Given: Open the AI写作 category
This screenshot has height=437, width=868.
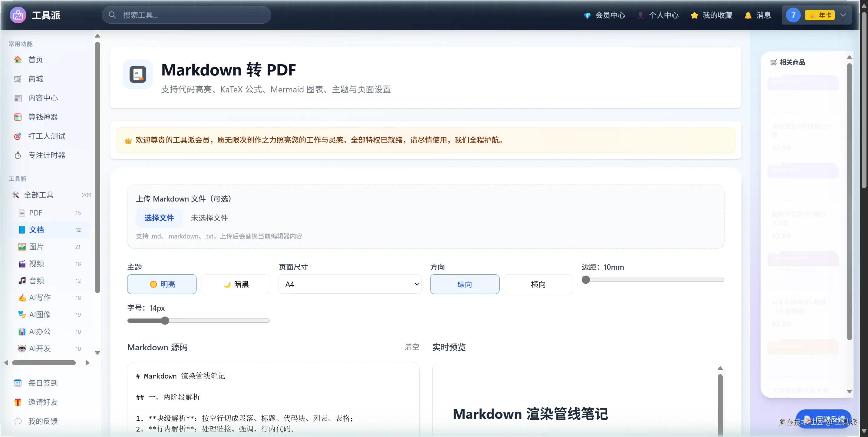Looking at the screenshot, I should [x=50, y=297].
